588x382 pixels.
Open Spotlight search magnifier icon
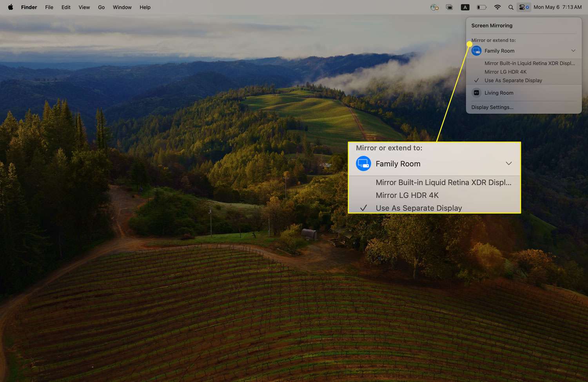(x=511, y=7)
